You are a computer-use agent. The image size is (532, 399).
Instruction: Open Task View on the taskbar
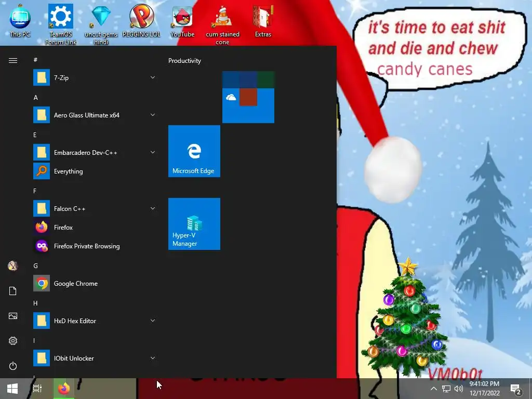pos(37,389)
